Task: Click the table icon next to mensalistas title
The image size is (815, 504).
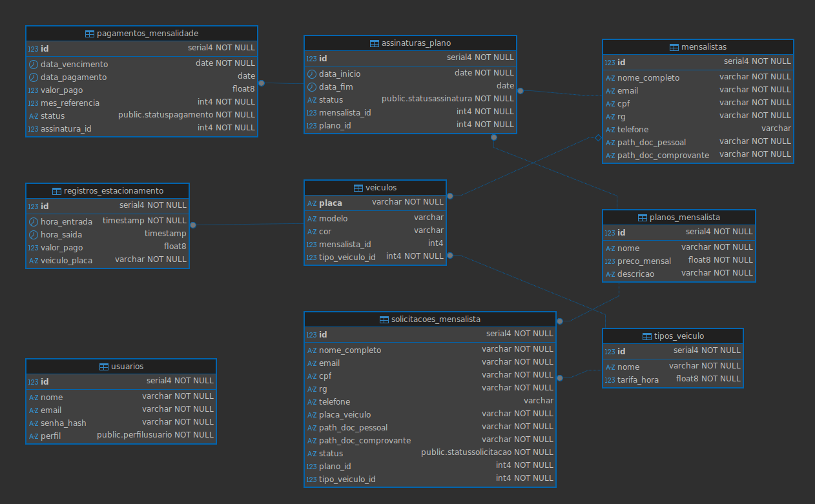Action: [674, 47]
